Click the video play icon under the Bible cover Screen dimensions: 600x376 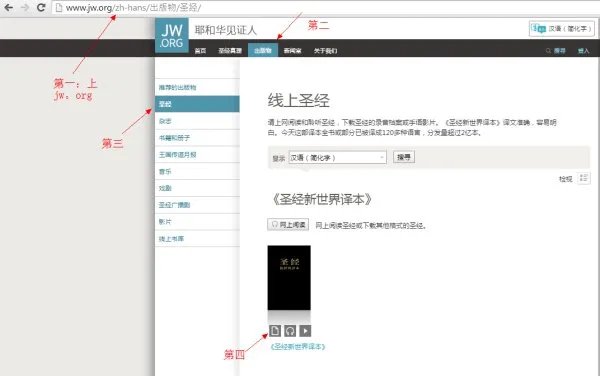305,330
